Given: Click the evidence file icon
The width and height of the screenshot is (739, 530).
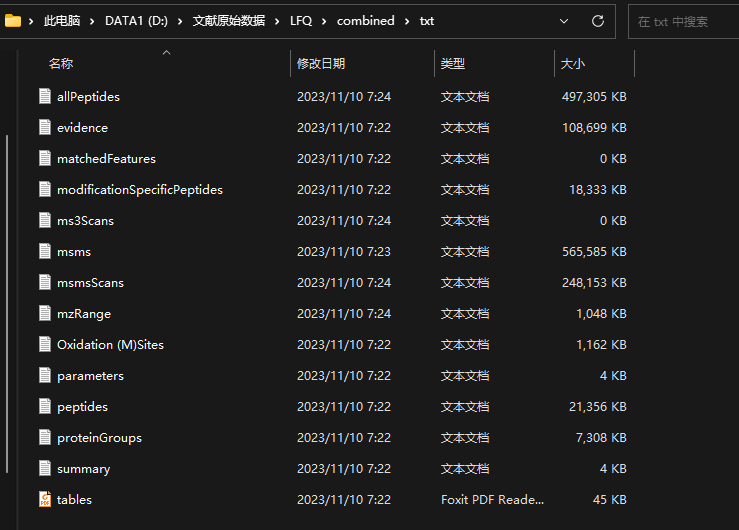Looking at the screenshot, I should tap(44, 127).
